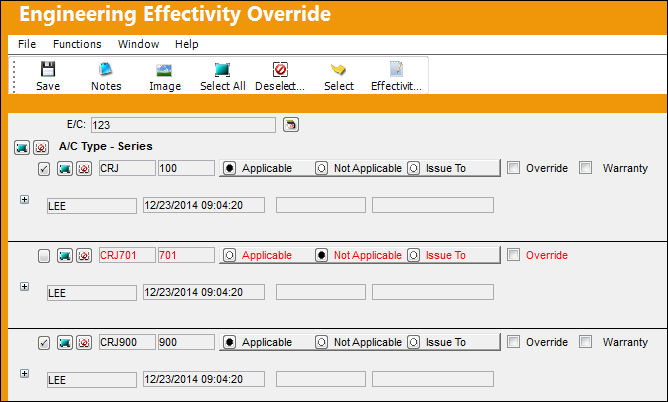This screenshot has height=402, width=668.
Task: Click deselect-all icon beside A/C Type - Series header
Action: click(41, 147)
